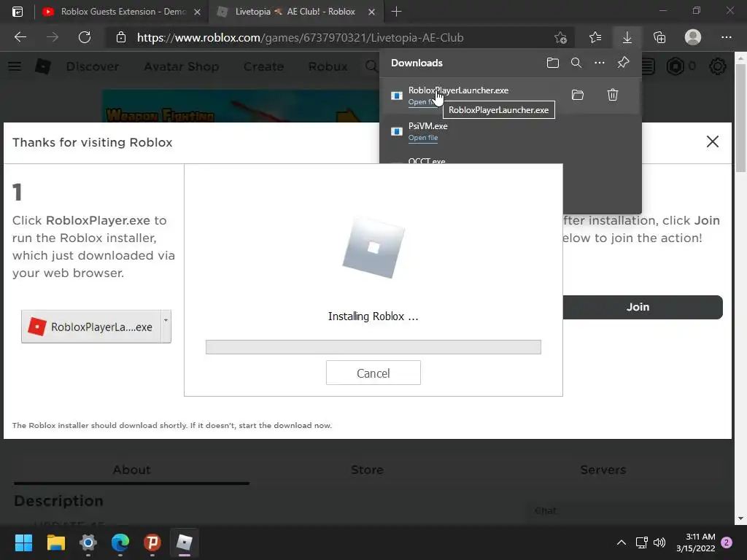The height and width of the screenshot is (560, 747).
Task: Open the Windows Start menu
Action: pyautogui.click(x=23, y=542)
